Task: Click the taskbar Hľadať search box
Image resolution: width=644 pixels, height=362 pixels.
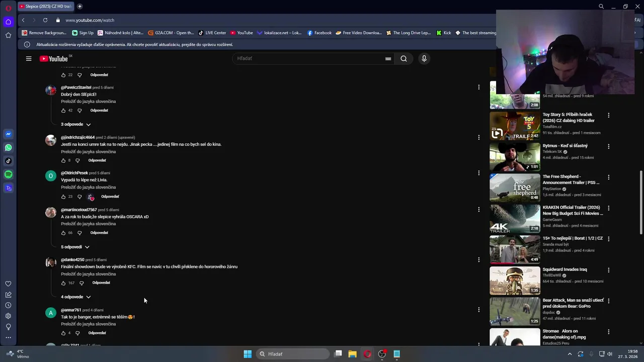Action: point(292,354)
